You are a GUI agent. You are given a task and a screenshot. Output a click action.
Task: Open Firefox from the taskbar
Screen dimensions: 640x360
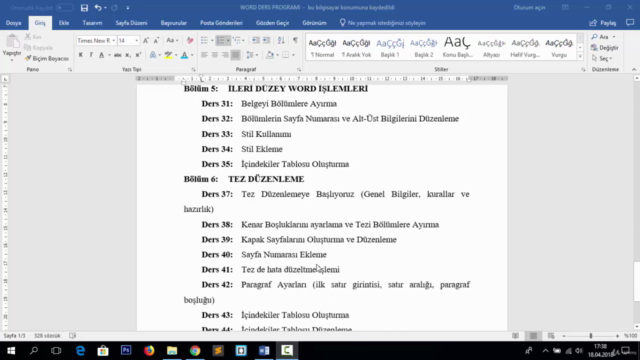(x=149, y=350)
